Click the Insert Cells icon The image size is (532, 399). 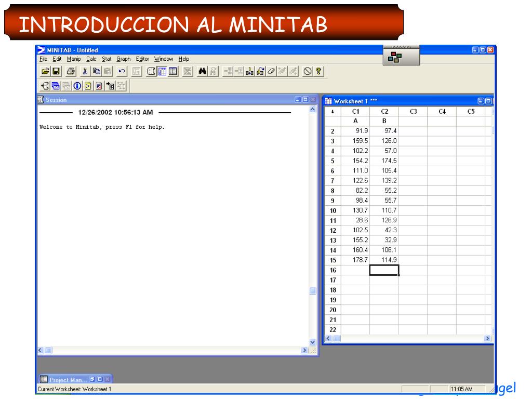(228, 71)
